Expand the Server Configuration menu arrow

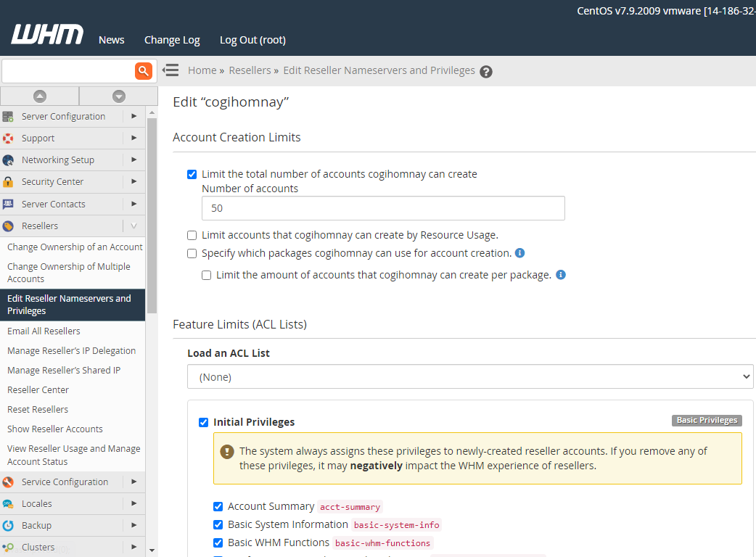point(134,116)
